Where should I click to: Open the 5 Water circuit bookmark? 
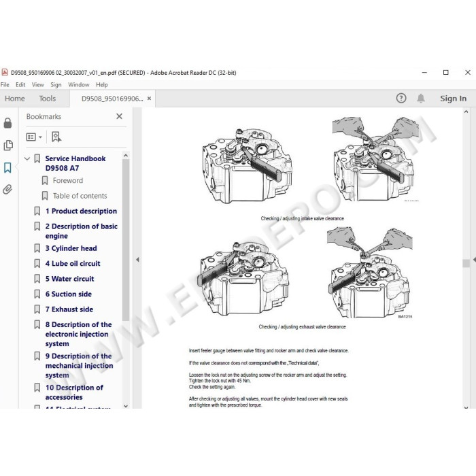click(x=69, y=279)
